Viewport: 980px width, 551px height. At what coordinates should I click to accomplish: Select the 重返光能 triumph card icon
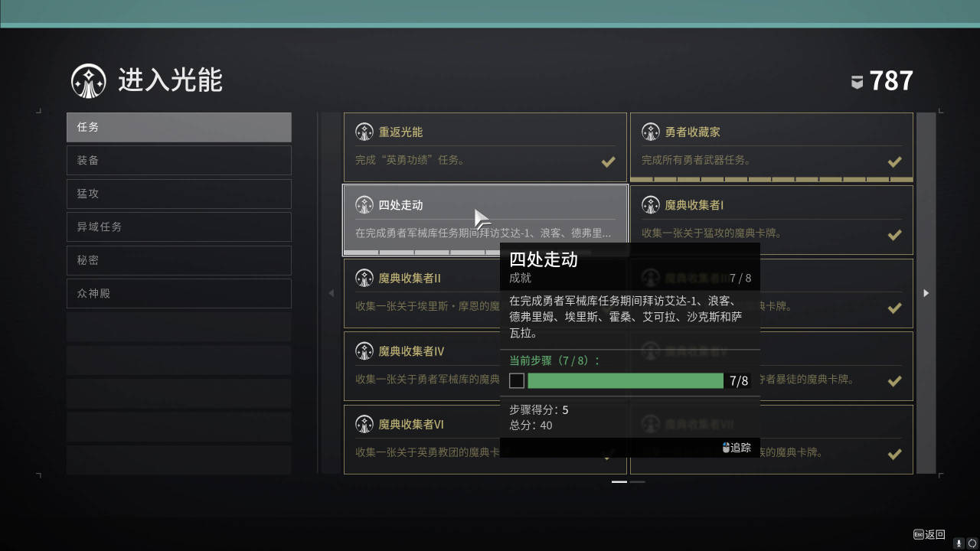pyautogui.click(x=364, y=132)
